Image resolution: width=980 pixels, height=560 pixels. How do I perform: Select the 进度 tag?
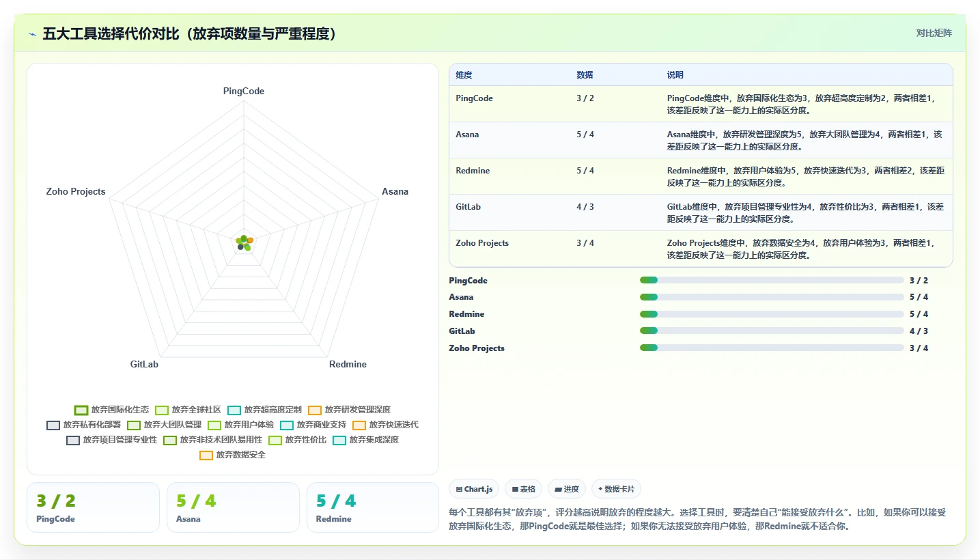(567, 489)
